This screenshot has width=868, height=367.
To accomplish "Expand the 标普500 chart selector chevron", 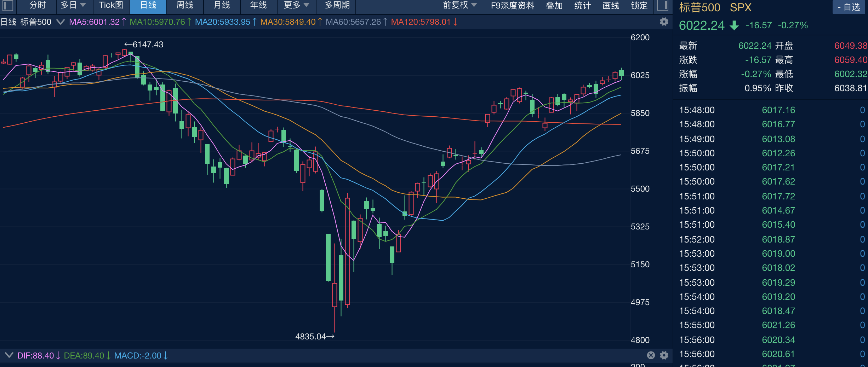I will click(61, 22).
